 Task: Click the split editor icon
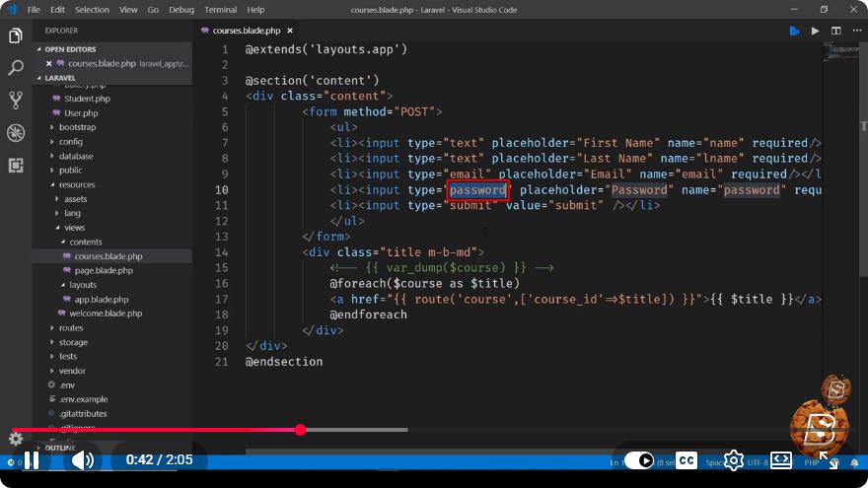pyautogui.click(x=835, y=31)
